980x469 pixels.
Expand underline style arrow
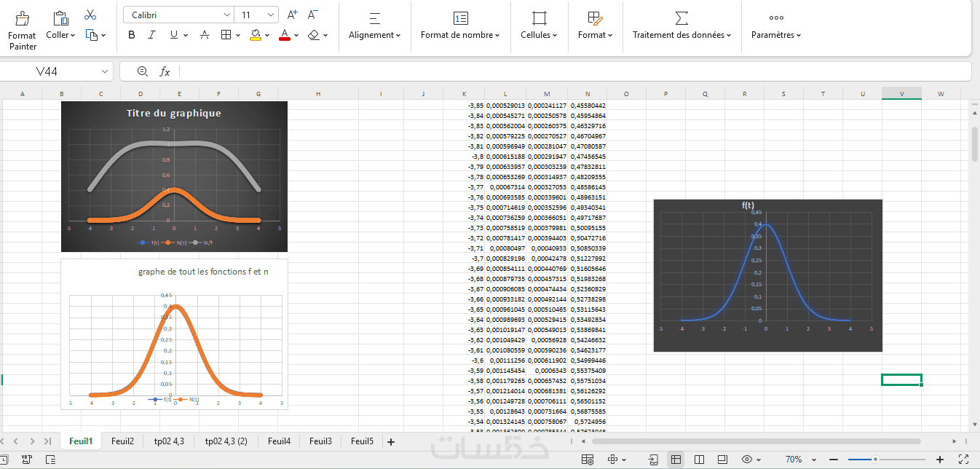click(x=186, y=35)
